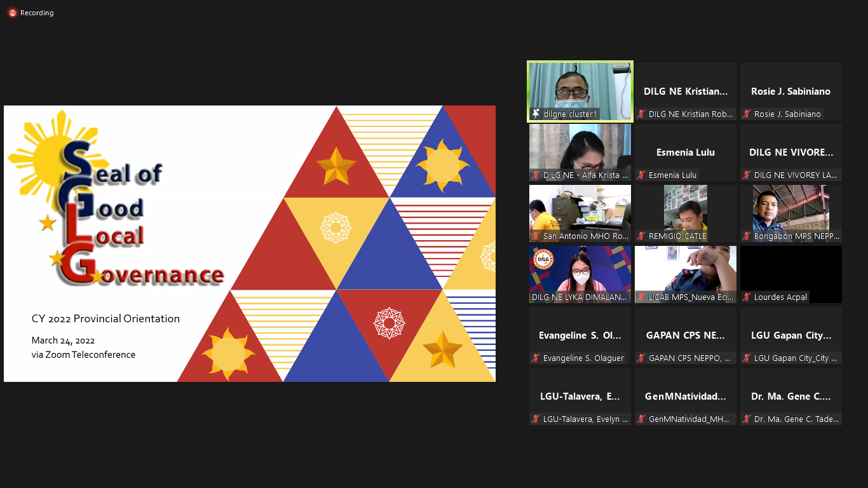
Task: Select the San Antonio MHO video tile
Action: coord(580,213)
